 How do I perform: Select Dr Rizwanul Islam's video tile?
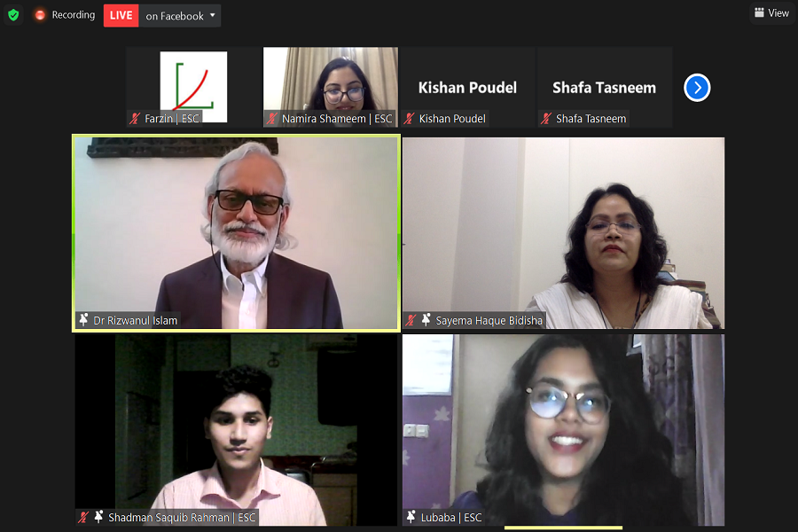236,233
